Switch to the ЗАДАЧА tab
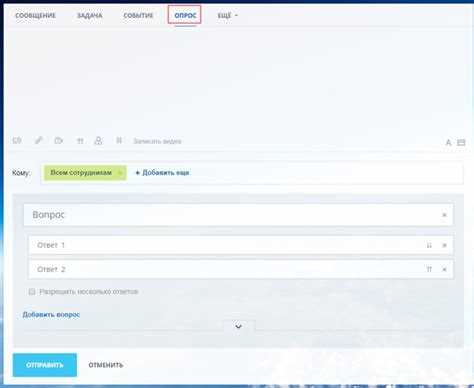This screenshot has height=388, width=474. pyautogui.click(x=90, y=16)
